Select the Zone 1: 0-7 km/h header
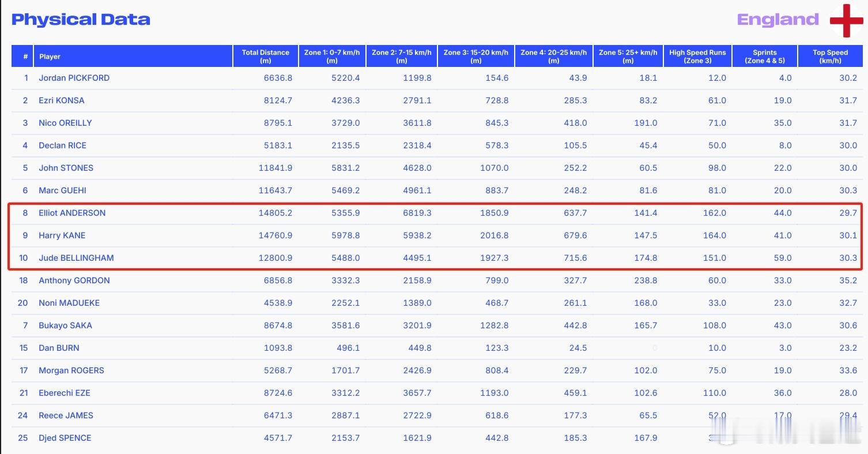 pos(332,57)
